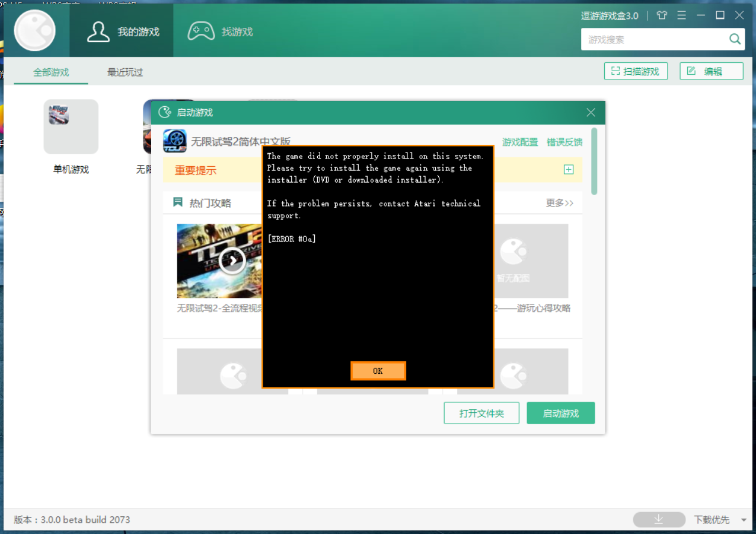756x534 pixels.
Task: Open the 错误反馈 link
Action: tap(564, 142)
